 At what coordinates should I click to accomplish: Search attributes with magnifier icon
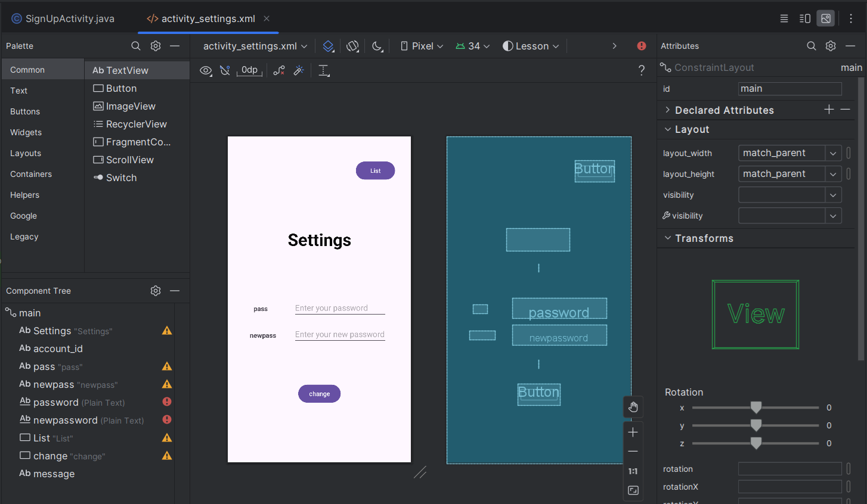coord(812,46)
